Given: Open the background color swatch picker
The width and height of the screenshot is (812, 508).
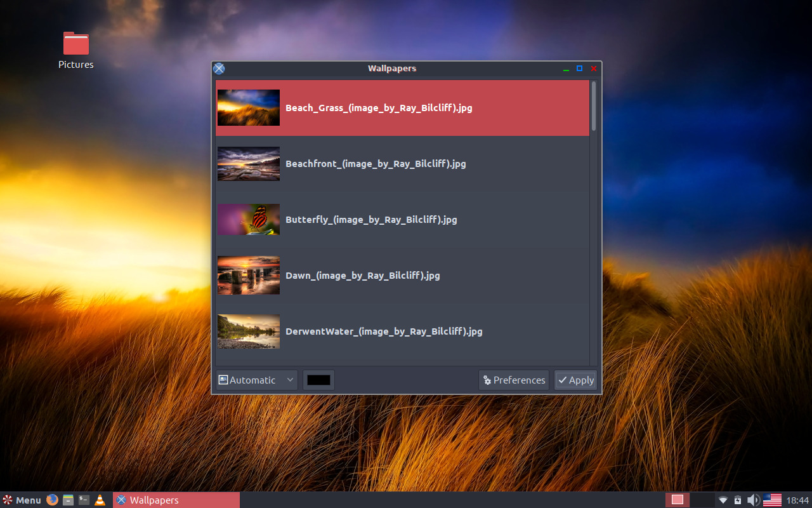Looking at the screenshot, I should point(318,380).
